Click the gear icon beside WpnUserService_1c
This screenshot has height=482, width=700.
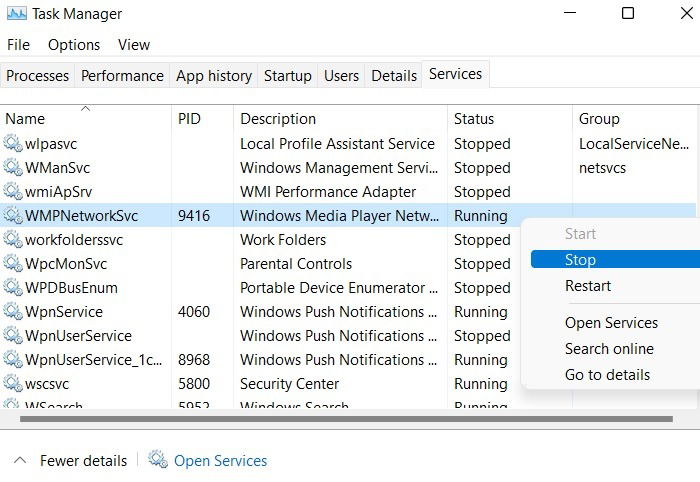click(12, 359)
